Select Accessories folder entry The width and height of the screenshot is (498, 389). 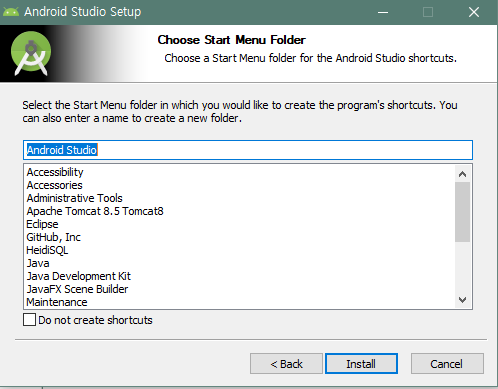click(x=54, y=185)
